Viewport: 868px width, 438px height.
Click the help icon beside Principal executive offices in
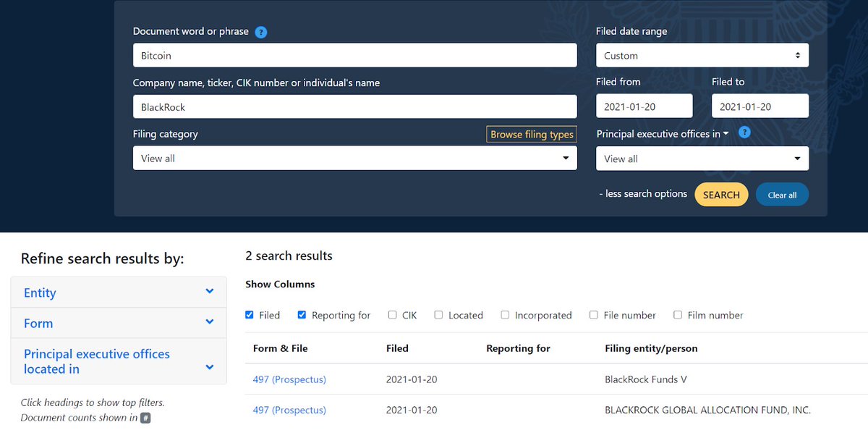[x=744, y=132]
